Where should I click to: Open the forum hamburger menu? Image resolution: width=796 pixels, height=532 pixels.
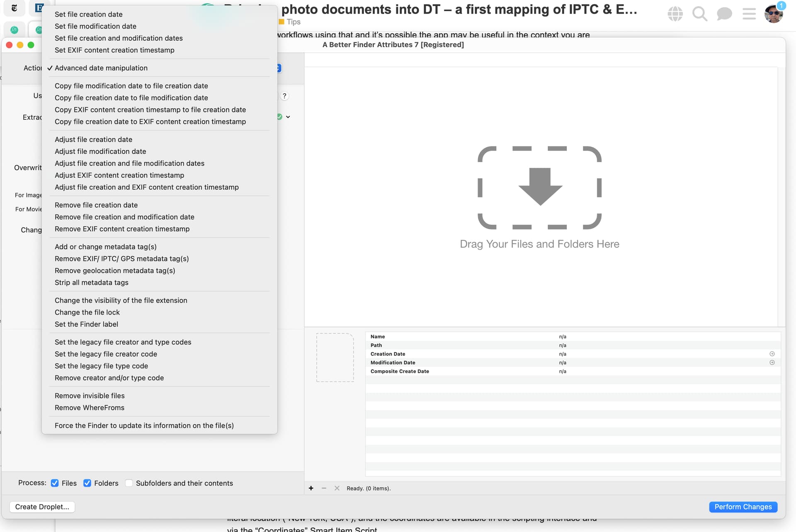click(x=749, y=14)
